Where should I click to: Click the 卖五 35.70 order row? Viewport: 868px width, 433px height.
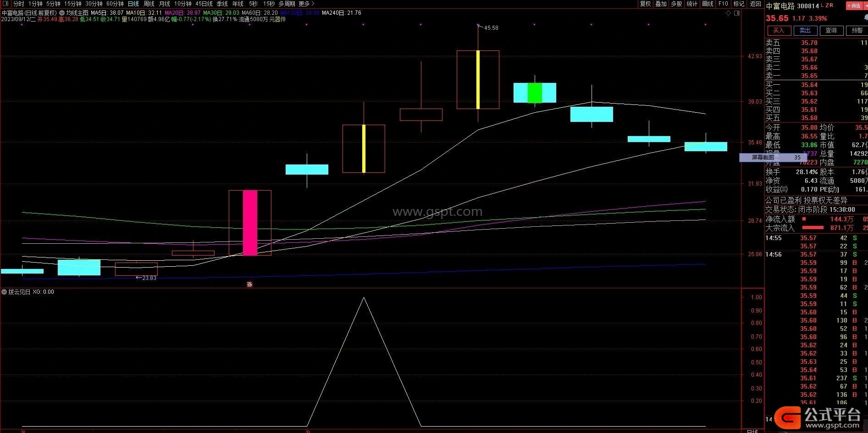(x=816, y=43)
